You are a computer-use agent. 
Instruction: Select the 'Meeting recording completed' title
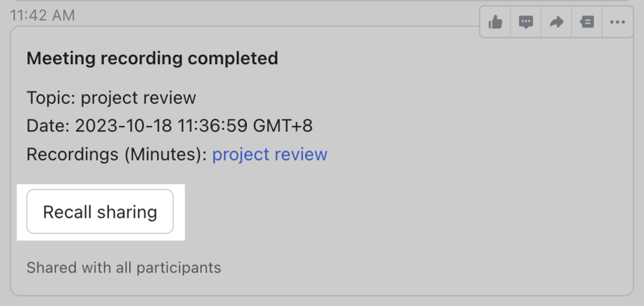[152, 59]
